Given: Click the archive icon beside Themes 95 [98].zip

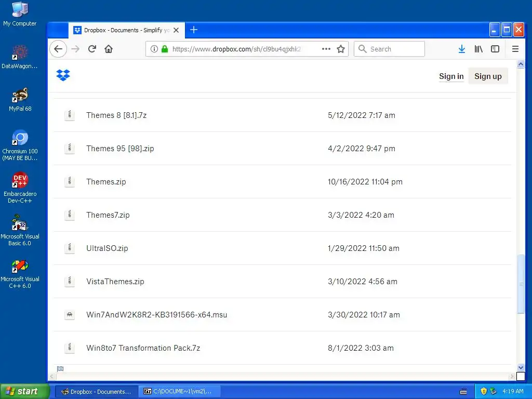Looking at the screenshot, I should [x=70, y=148].
